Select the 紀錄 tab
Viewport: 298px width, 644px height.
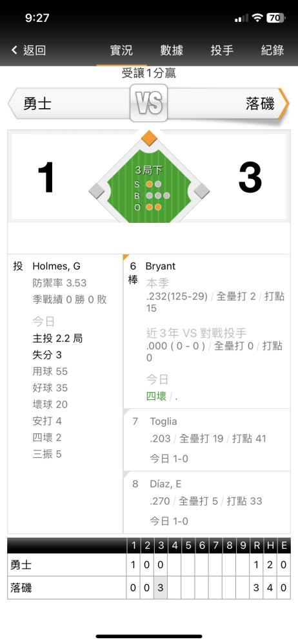tap(272, 50)
